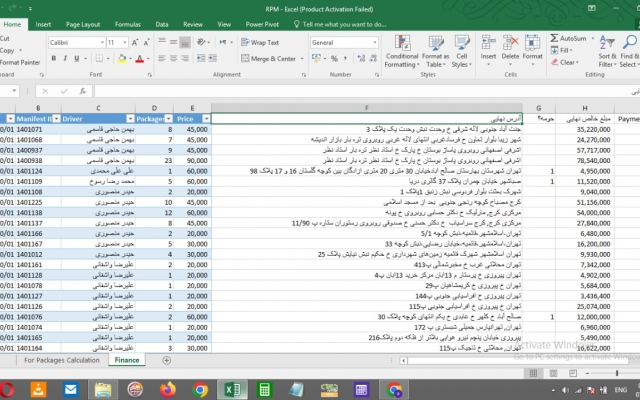Increase indent

213,59
